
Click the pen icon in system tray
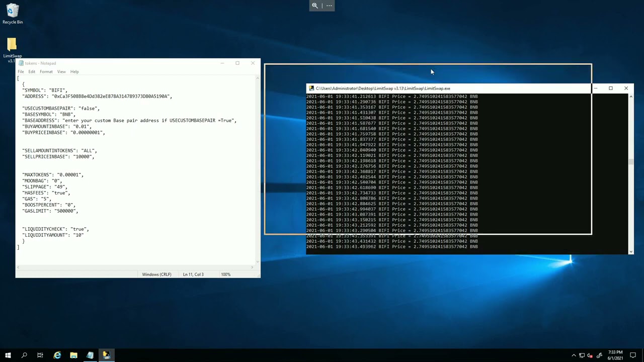599,355
